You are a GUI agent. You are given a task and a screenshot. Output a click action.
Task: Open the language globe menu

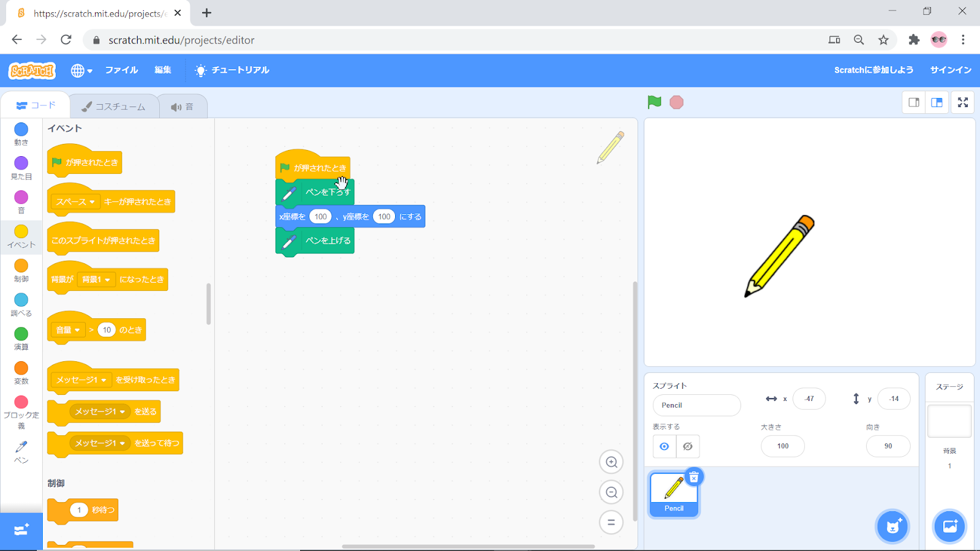pyautogui.click(x=81, y=70)
